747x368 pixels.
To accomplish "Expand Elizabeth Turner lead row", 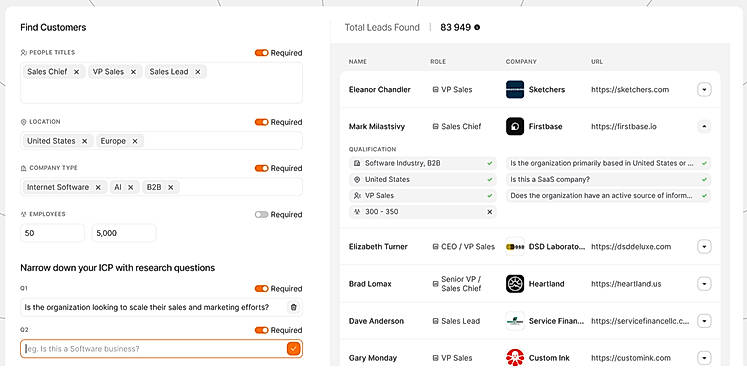I will point(704,246).
